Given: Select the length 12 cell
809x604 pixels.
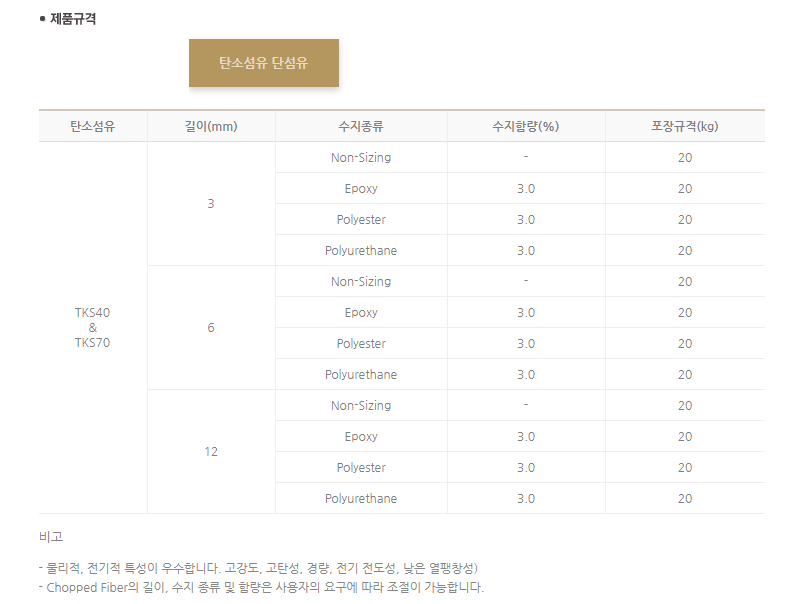Looking at the screenshot, I should pyautogui.click(x=211, y=452).
